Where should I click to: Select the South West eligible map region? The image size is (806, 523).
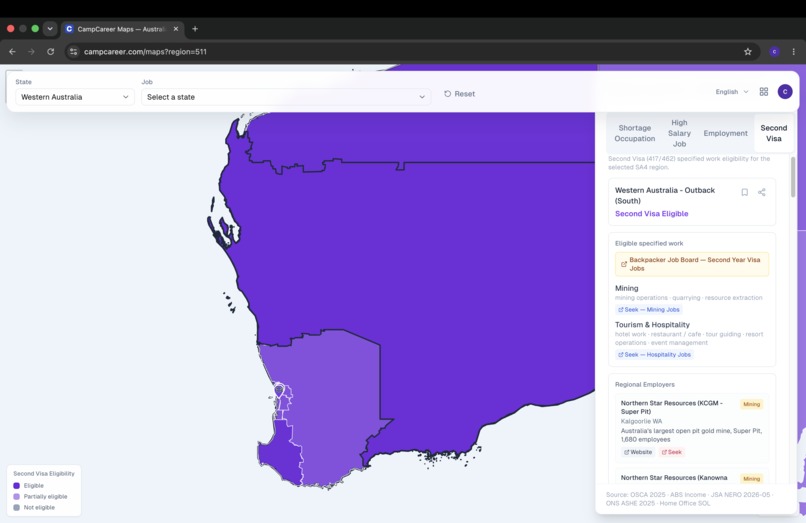(280, 455)
